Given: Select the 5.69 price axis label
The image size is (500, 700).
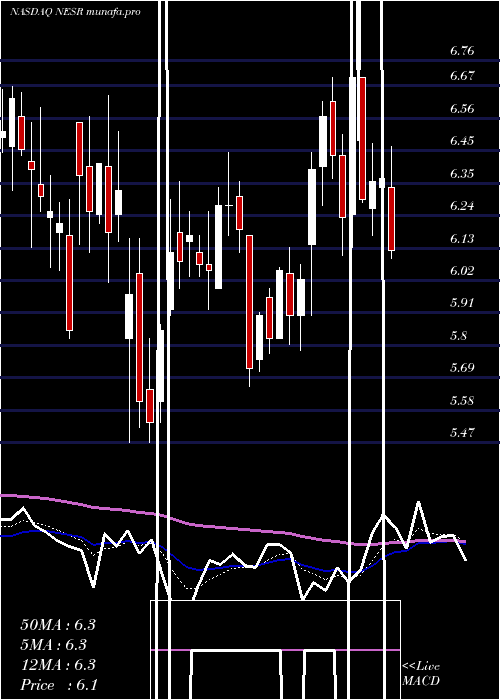Looking at the screenshot, I should pos(462,368).
